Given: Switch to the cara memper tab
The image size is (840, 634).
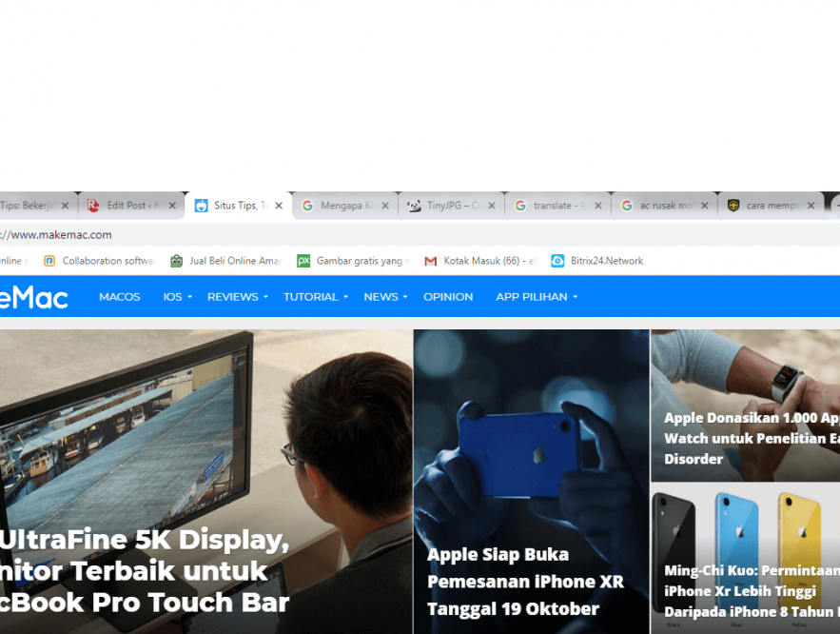Looking at the screenshot, I should 771,206.
